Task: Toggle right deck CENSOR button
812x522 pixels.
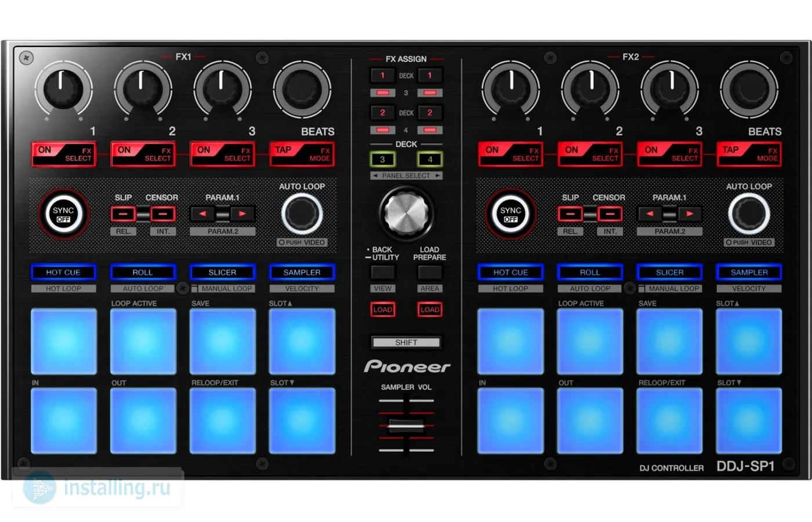Action: [x=610, y=214]
